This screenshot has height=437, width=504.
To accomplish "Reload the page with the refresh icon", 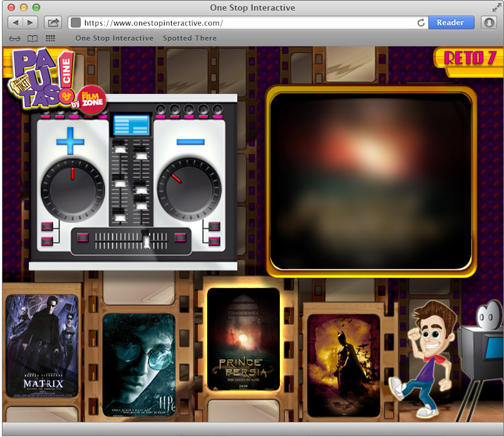I will pos(421,23).
